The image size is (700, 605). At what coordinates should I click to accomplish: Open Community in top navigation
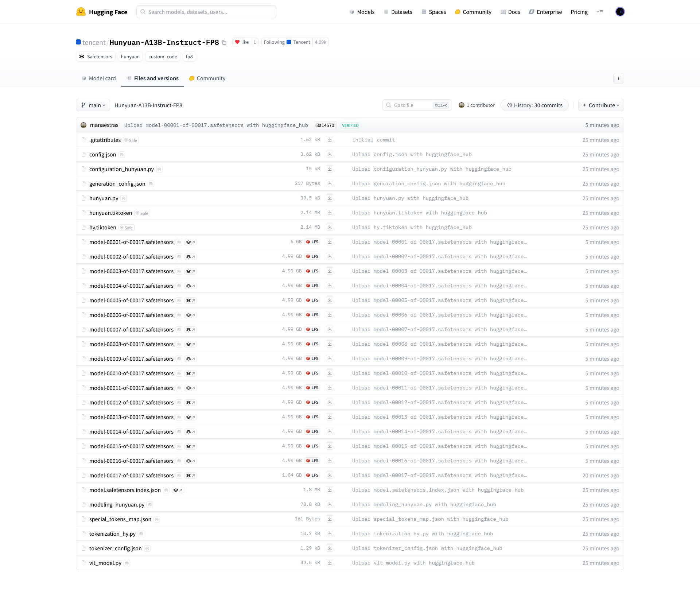pos(473,12)
